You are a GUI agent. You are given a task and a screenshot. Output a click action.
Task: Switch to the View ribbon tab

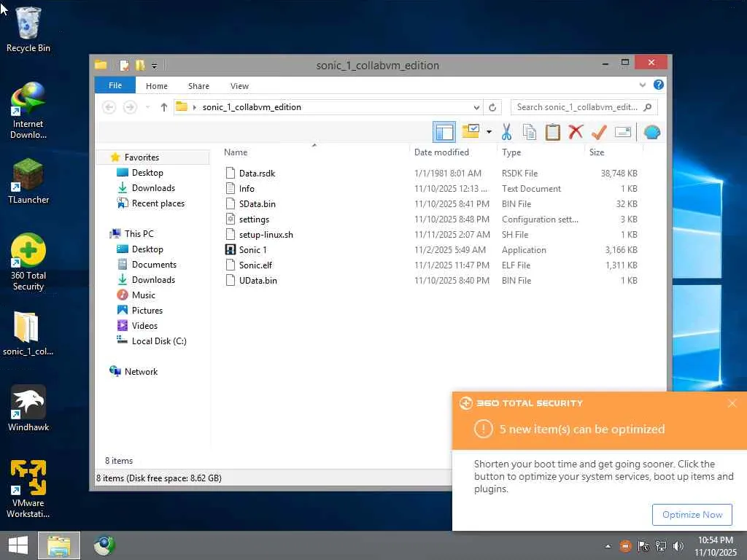(x=239, y=86)
